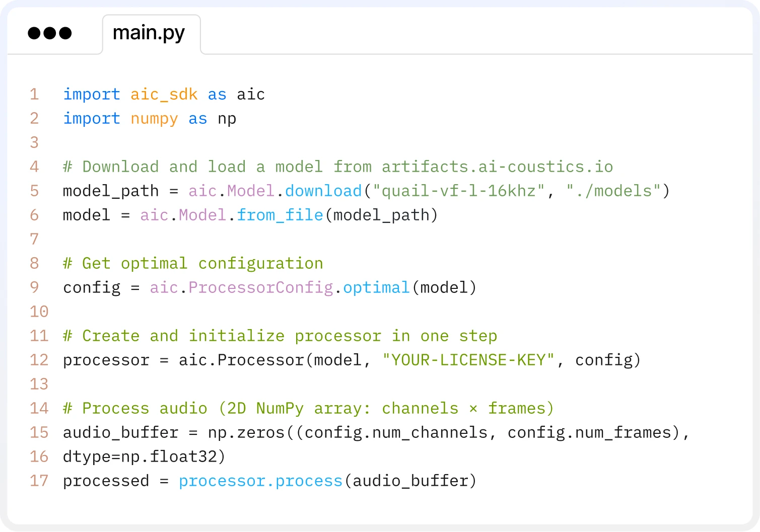Click dtype=np.float32 on line 16
The height and width of the screenshot is (532, 760).
(144, 457)
